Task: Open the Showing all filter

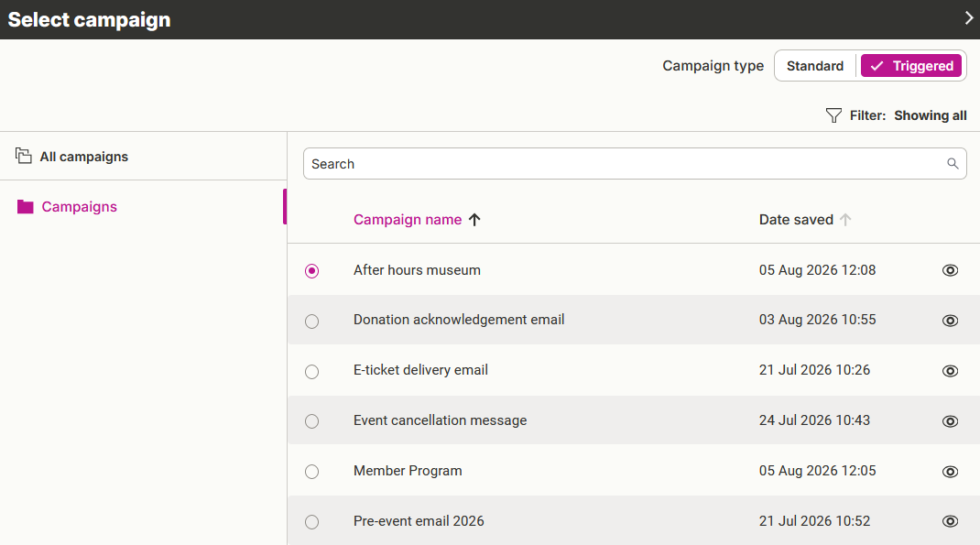Action: [930, 115]
